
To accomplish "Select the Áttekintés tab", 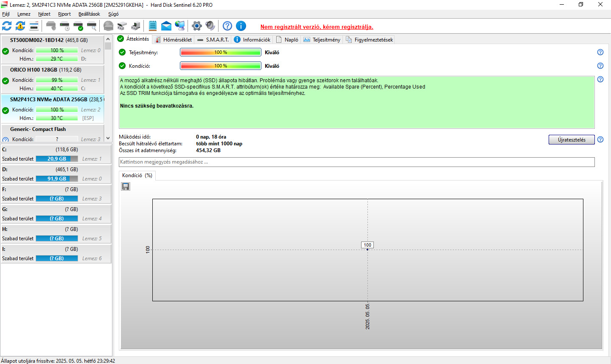I will coord(133,39).
